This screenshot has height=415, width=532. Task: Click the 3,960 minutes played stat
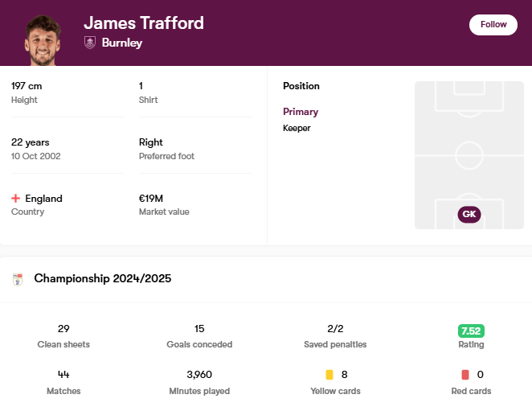coord(200,375)
